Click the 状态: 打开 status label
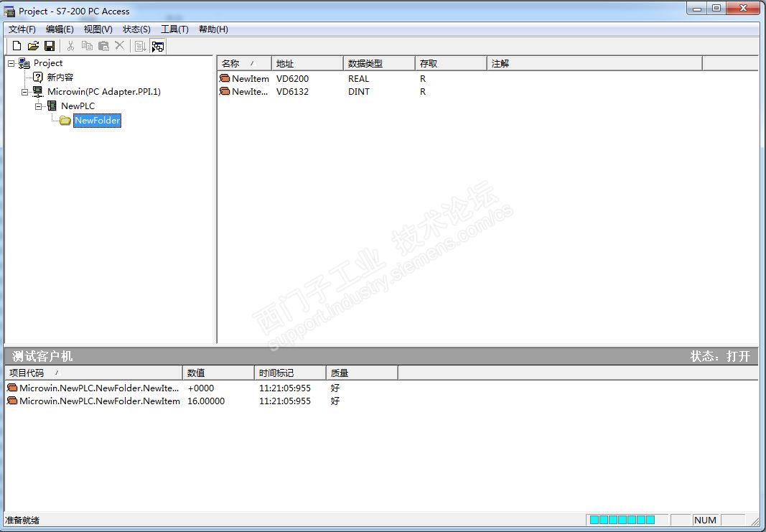 click(x=719, y=356)
